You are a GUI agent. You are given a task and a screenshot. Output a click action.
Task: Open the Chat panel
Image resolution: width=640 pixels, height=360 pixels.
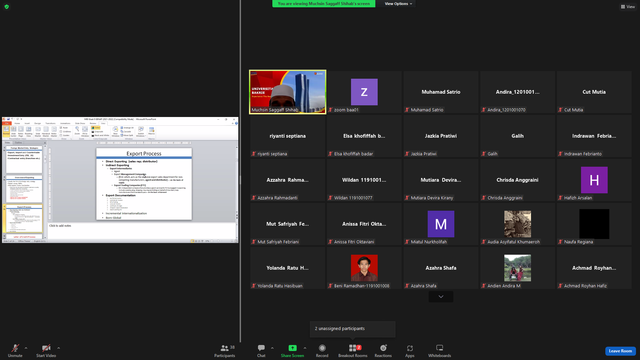tap(261, 350)
